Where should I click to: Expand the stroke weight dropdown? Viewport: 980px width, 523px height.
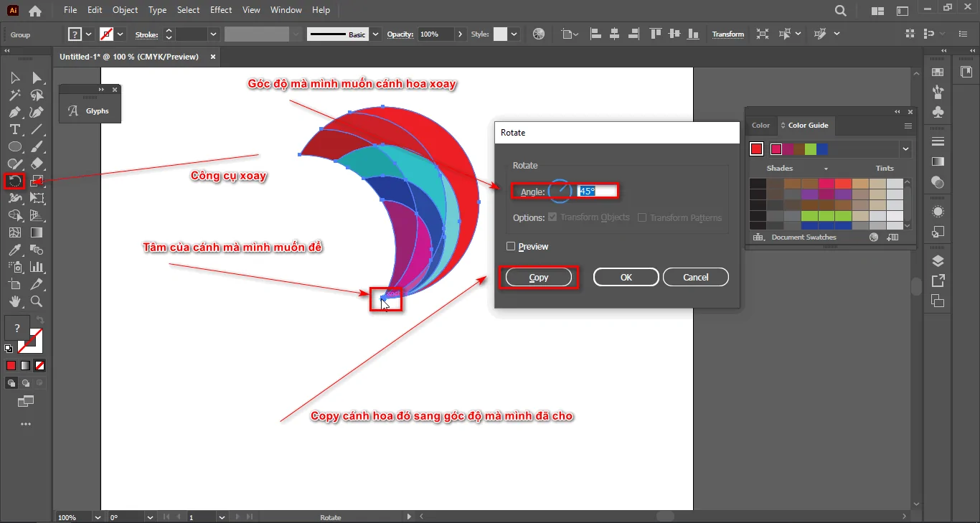213,34
